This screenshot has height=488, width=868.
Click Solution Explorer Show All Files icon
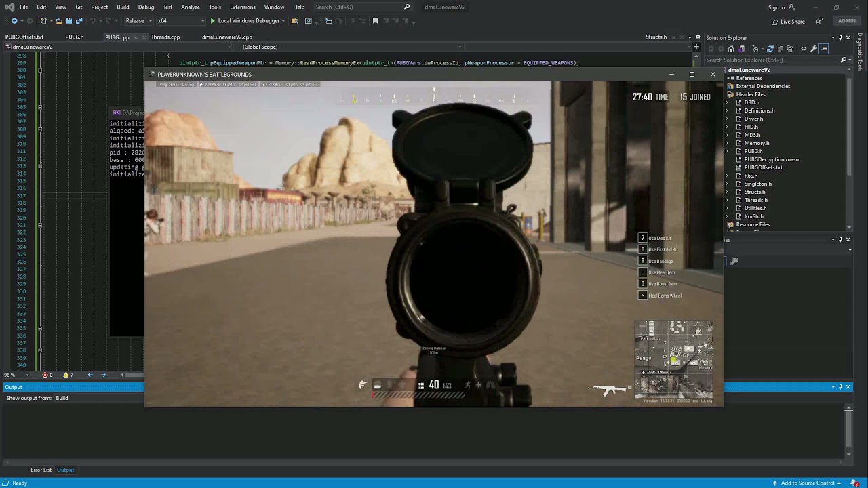click(x=790, y=49)
